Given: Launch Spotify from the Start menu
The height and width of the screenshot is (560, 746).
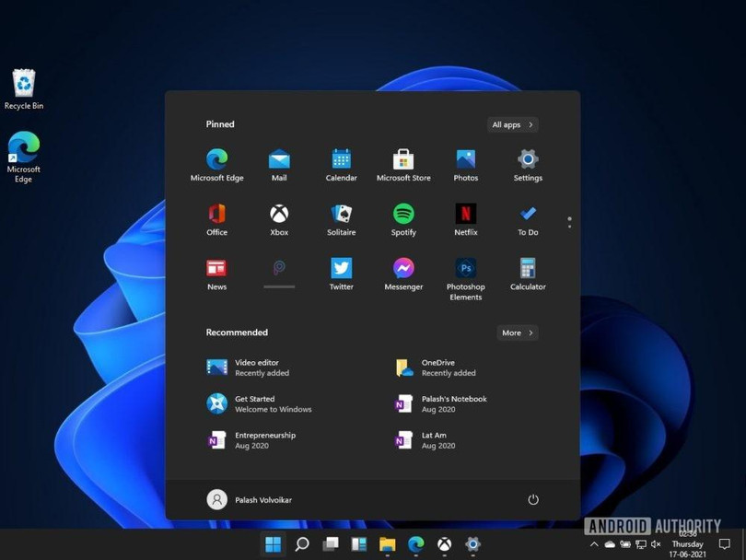Looking at the screenshot, I should [402, 212].
